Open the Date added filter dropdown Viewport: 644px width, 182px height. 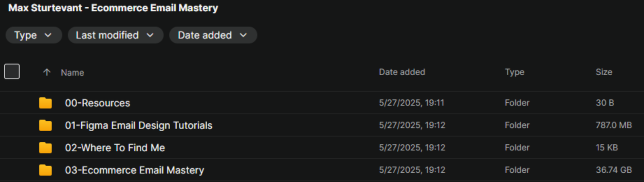click(213, 35)
